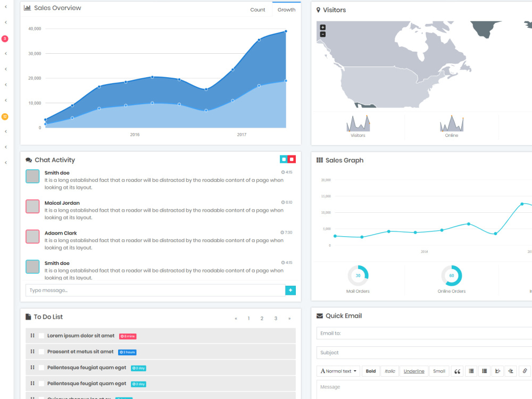This screenshot has height=399, width=532.
Task: Open Adaom Clark's chat name
Action: tap(61, 233)
